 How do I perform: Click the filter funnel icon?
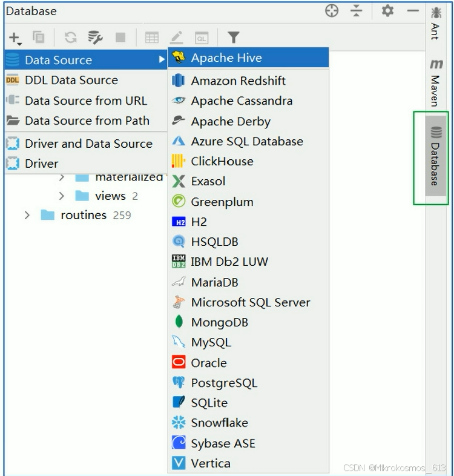(x=234, y=38)
